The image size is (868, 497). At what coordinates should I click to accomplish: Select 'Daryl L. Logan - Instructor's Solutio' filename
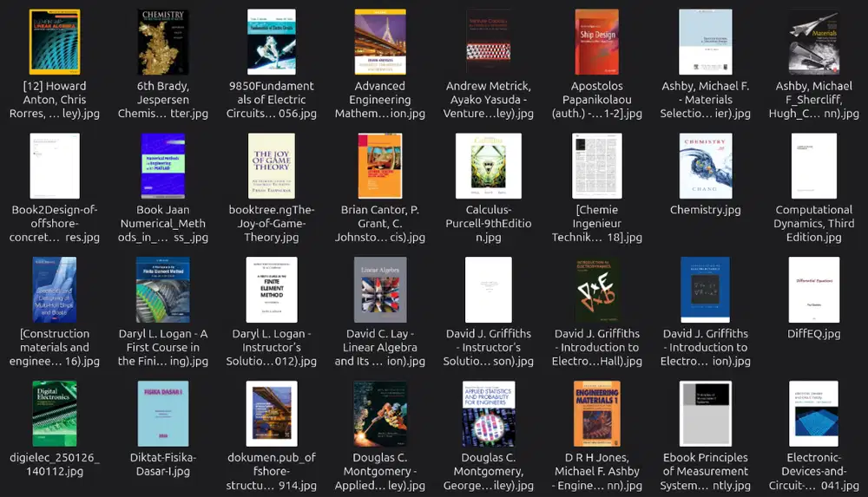pos(271,348)
